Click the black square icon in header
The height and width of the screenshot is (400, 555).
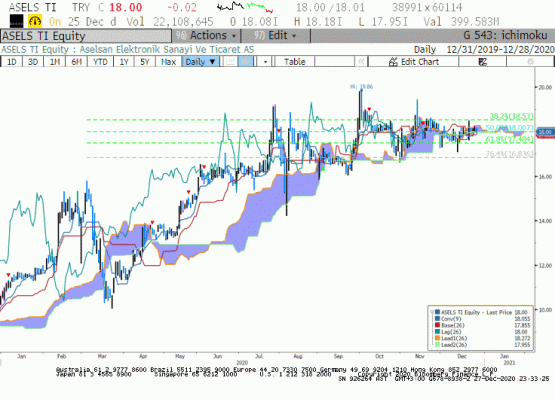pos(16,22)
